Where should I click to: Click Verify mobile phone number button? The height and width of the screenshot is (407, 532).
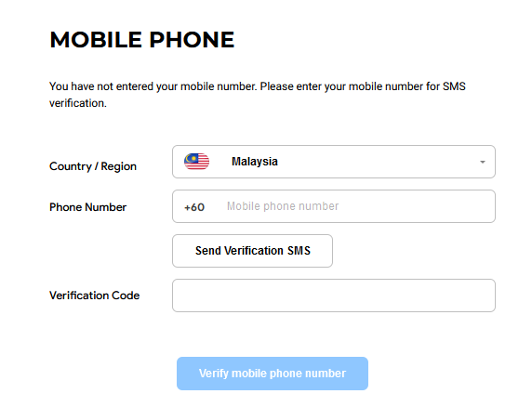click(273, 374)
